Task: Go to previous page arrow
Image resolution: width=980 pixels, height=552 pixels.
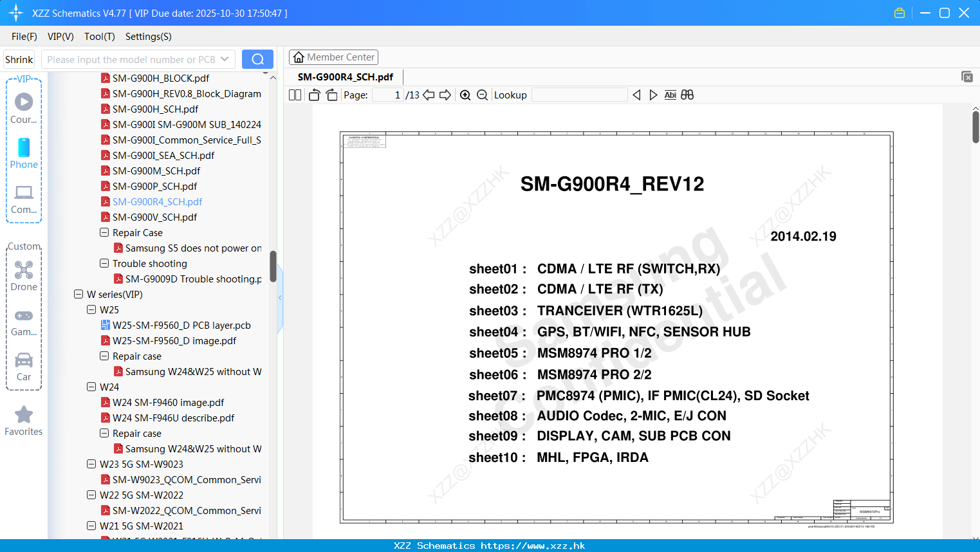Action: point(429,95)
